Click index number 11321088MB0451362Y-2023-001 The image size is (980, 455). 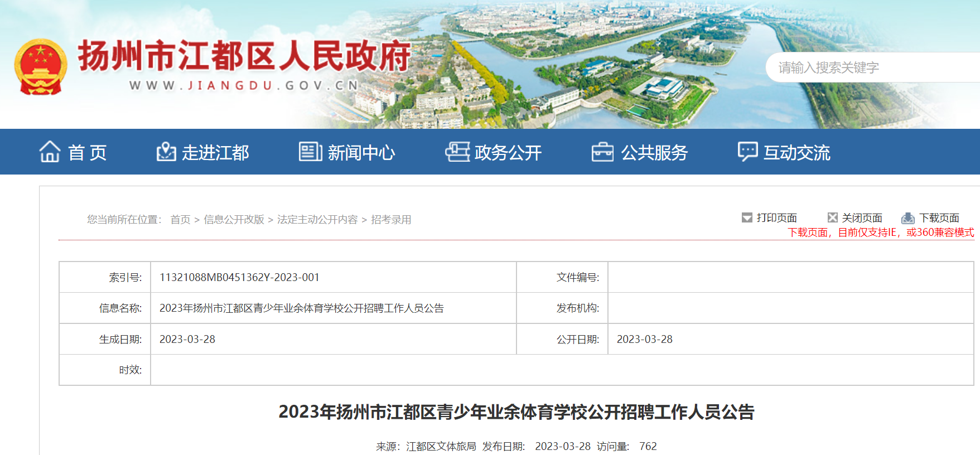tap(239, 277)
